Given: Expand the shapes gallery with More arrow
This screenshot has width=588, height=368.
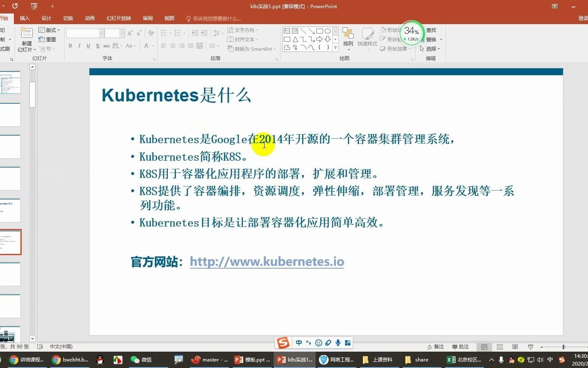Looking at the screenshot, I should 335,47.
